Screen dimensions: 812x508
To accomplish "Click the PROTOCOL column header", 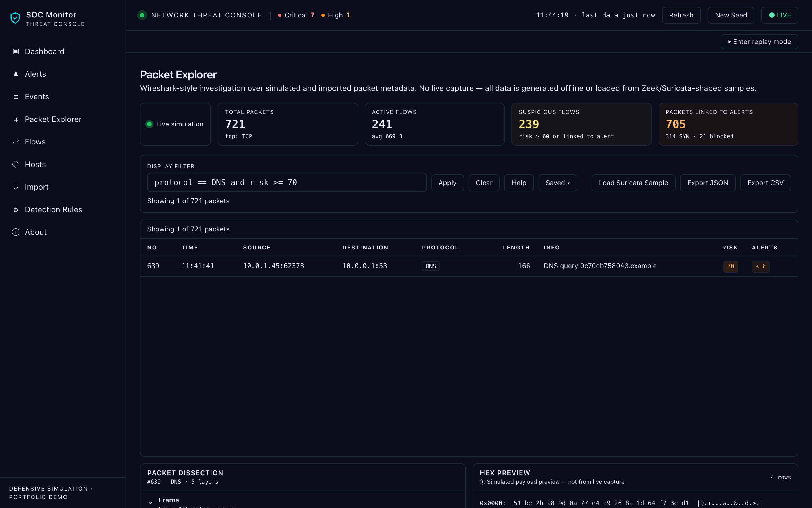I will coord(440,248).
